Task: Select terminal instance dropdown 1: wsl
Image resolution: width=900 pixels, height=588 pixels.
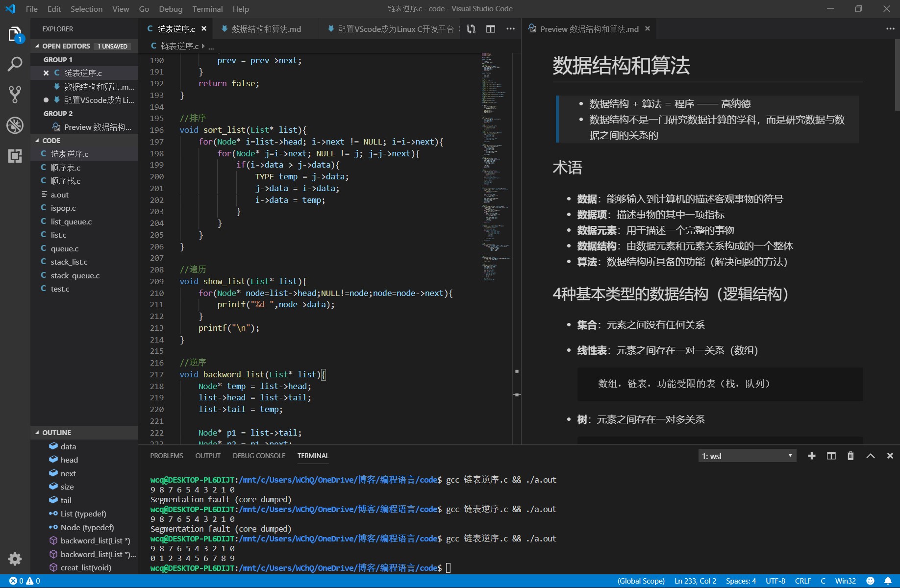Action: click(x=747, y=456)
